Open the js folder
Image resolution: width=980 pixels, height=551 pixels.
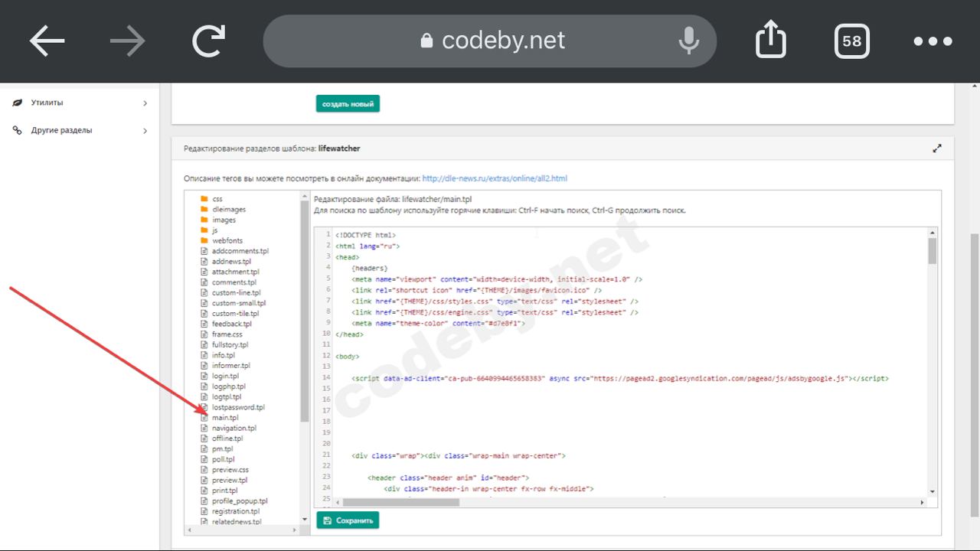(x=215, y=230)
